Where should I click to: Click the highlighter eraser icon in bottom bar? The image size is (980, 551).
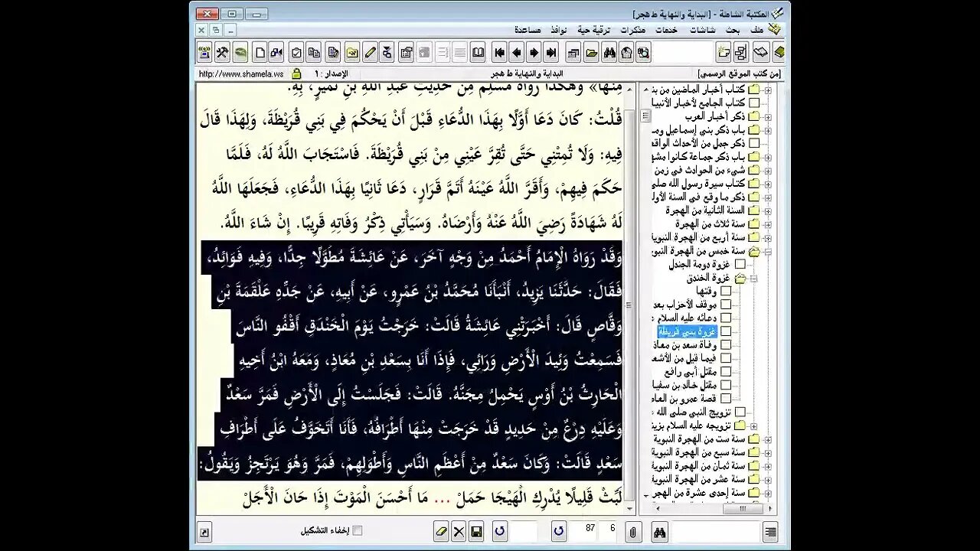(441, 531)
